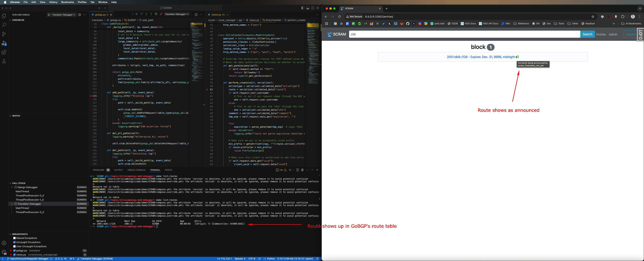Switch to the DEBUG CONSOLE panel tab

(136, 170)
